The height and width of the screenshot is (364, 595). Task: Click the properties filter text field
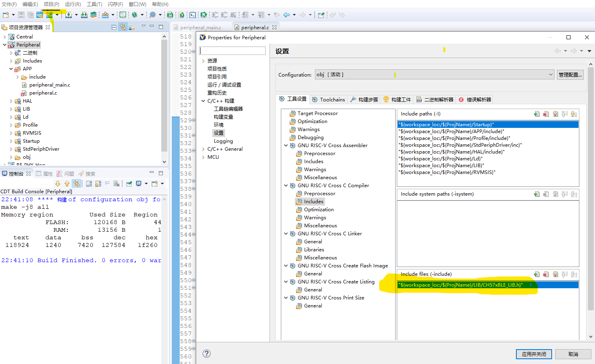coord(232,51)
